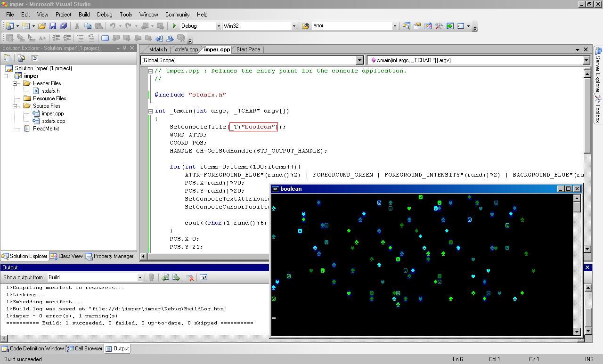
Task: Select ReadMe.txt in Solution Explorer
Action: 46,129
